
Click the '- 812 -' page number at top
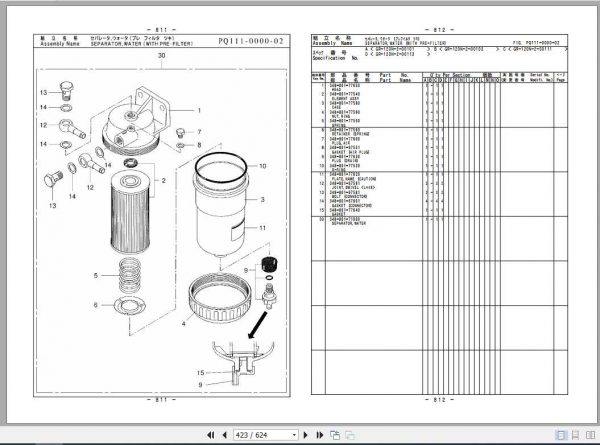439,29
